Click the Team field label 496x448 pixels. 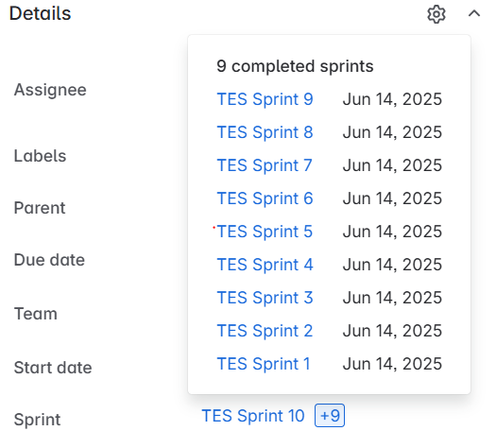pos(36,314)
